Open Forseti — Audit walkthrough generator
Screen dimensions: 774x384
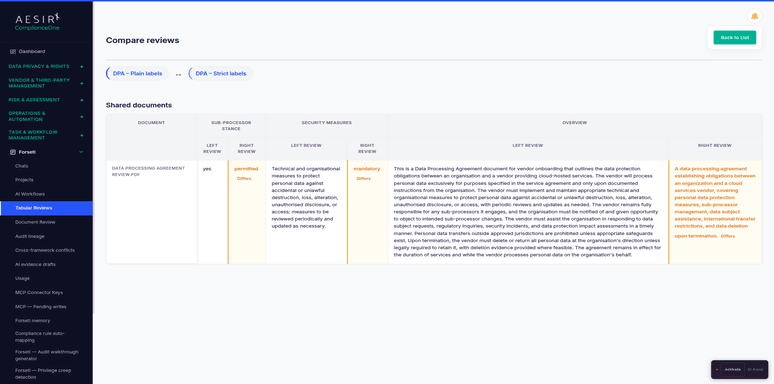point(46,355)
